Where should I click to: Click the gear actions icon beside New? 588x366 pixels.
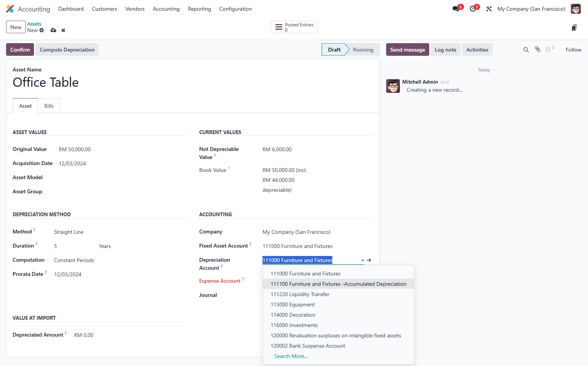pos(42,30)
